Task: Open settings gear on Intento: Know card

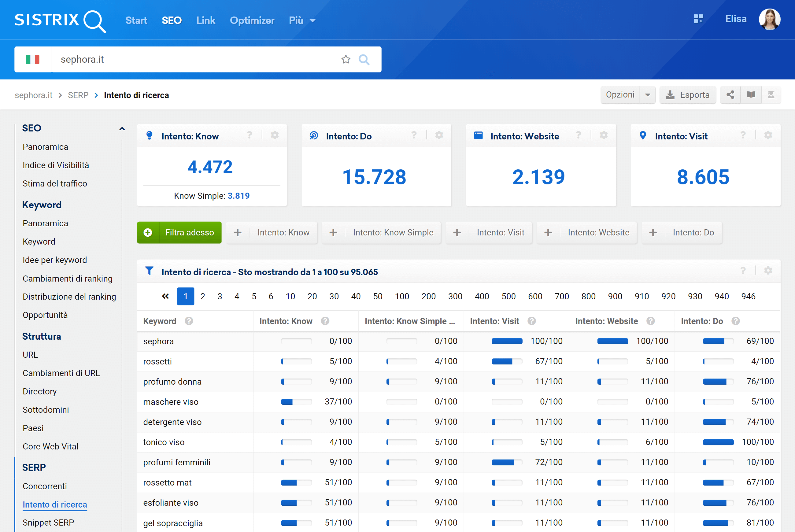Action: (x=275, y=135)
